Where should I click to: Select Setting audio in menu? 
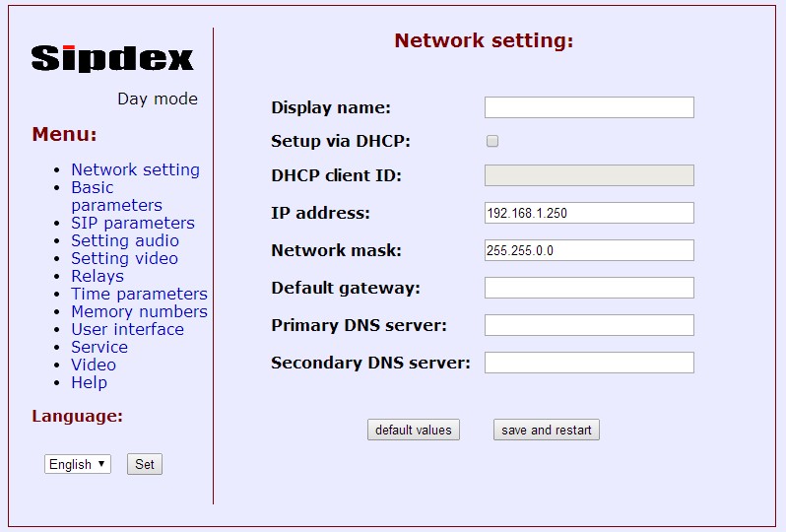tap(125, 240)
